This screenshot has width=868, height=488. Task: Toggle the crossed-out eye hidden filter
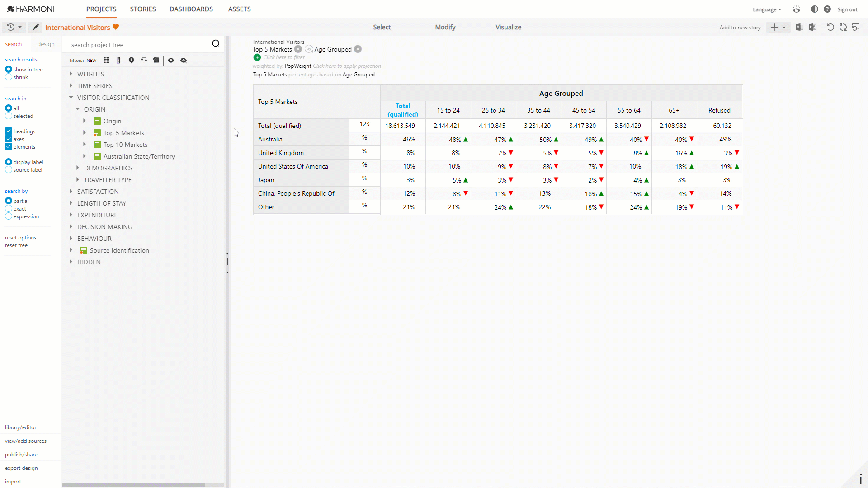point(184,60)
